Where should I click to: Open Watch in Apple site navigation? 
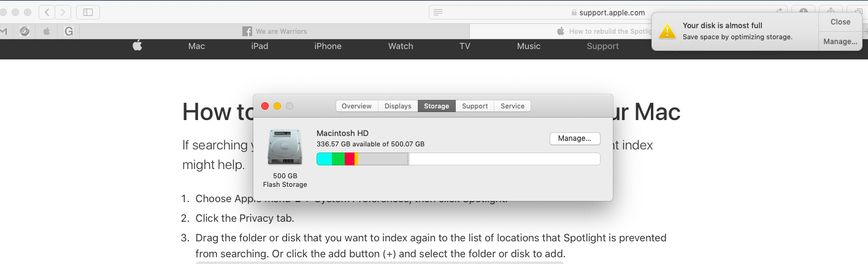coord(401,46)
